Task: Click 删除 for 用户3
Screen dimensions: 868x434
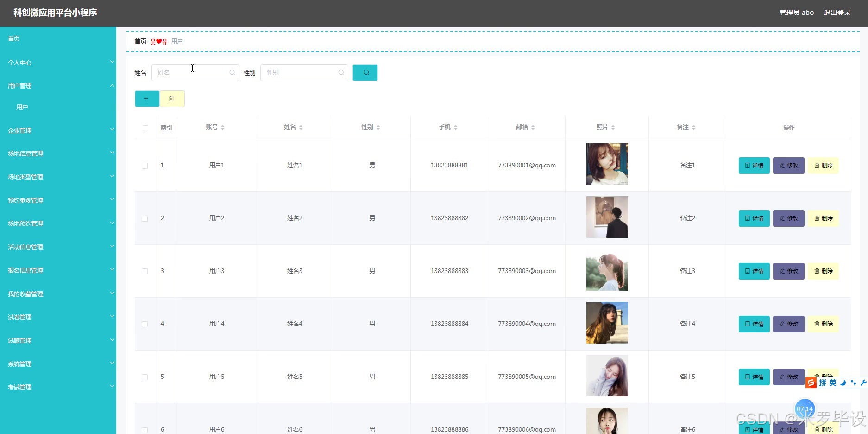Action: click(x=824, y=271)
